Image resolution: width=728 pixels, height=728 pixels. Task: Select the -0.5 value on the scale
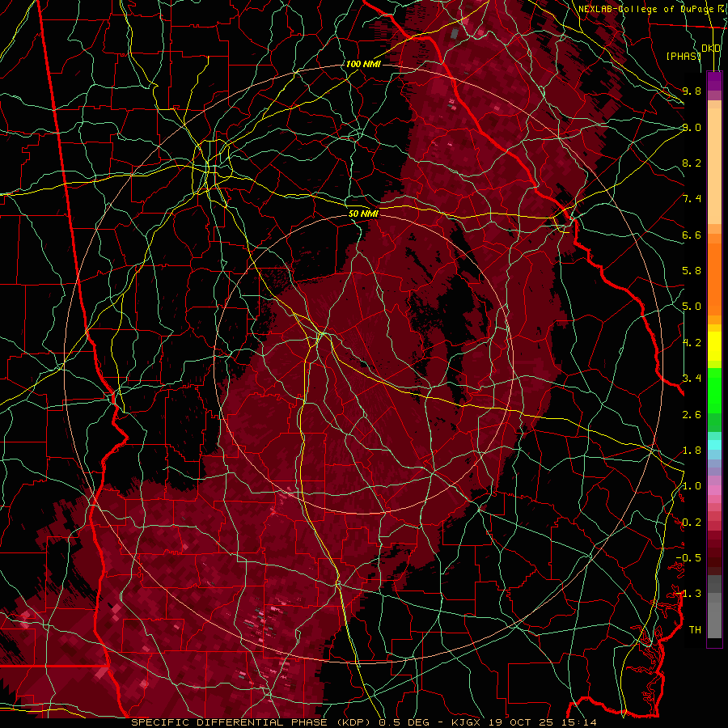[688, 558]
